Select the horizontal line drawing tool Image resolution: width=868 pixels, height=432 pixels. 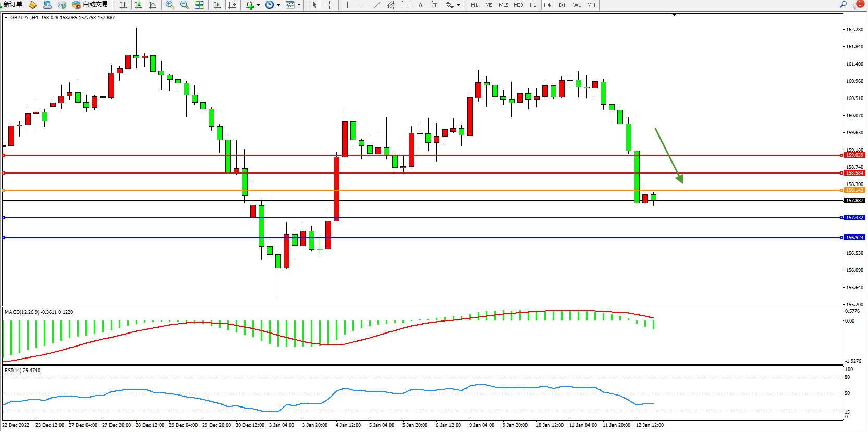click(362, 5)
